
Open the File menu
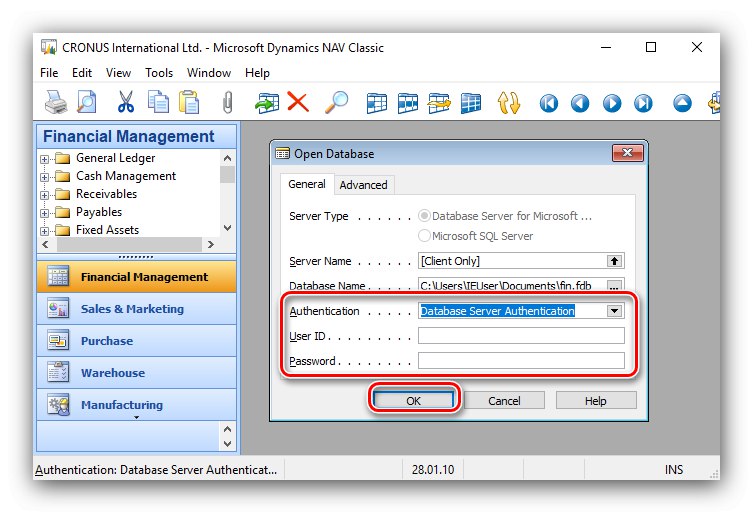point(49,73)
